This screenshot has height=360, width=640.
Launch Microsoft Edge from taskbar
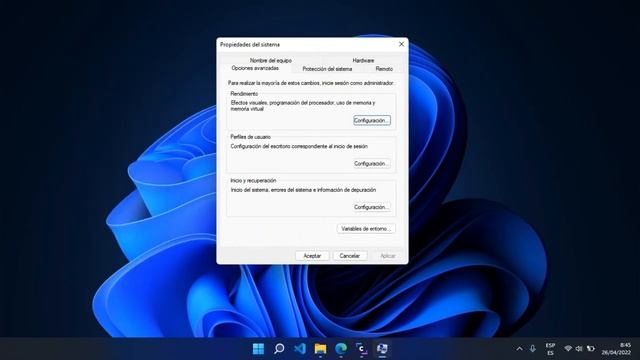pos(341,349)
